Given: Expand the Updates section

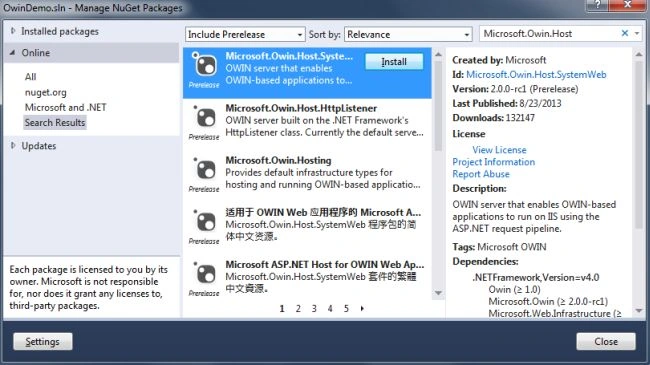Looking at the screenshot, I should click(x=13, y=146).
